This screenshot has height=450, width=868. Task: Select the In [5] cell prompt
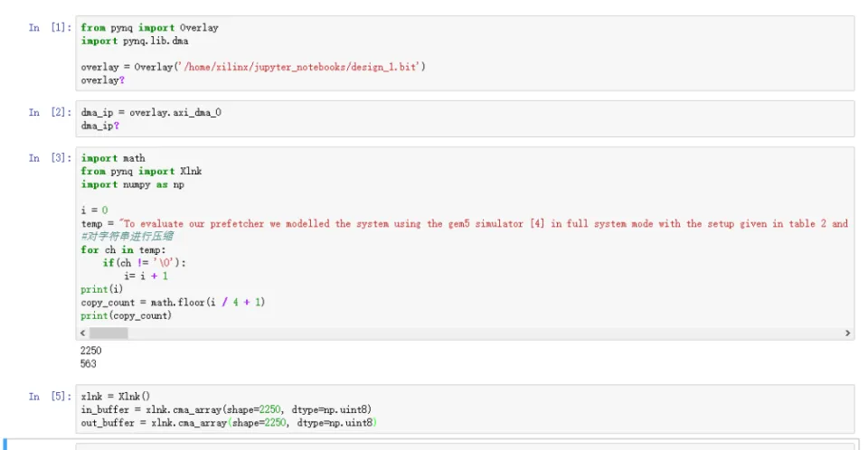point(47,396)
